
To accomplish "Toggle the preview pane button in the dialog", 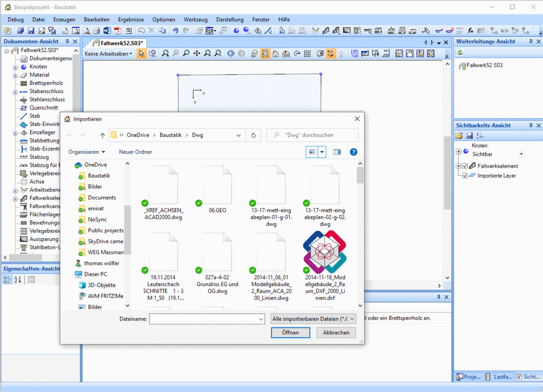I will [337, 152].
